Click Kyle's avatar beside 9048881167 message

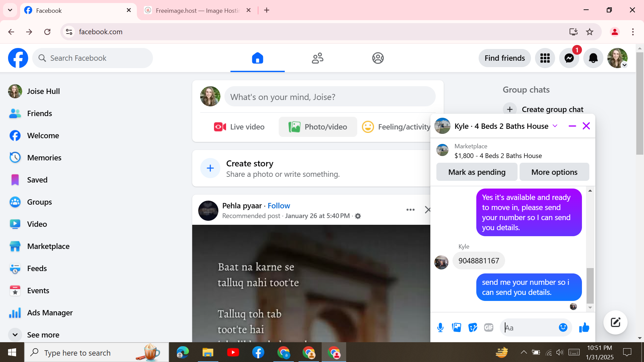pos(441,262)
